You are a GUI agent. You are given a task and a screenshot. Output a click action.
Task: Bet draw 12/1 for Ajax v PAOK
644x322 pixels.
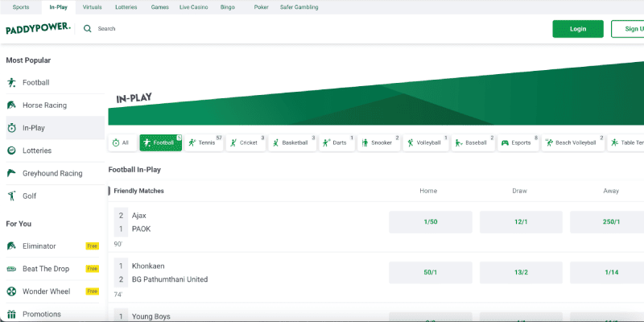pyautogui.click(x=521, y=222)
